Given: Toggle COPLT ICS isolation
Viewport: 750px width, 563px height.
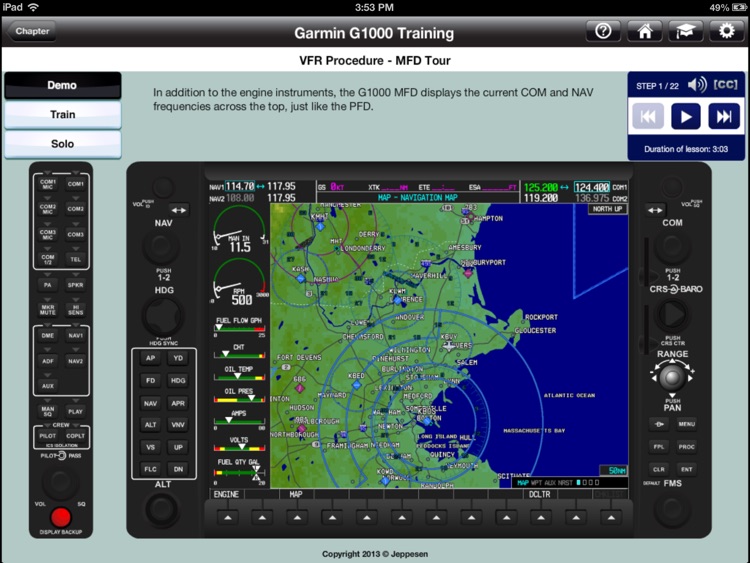Looking at the screenshot, I should click(x=76, y=436).
